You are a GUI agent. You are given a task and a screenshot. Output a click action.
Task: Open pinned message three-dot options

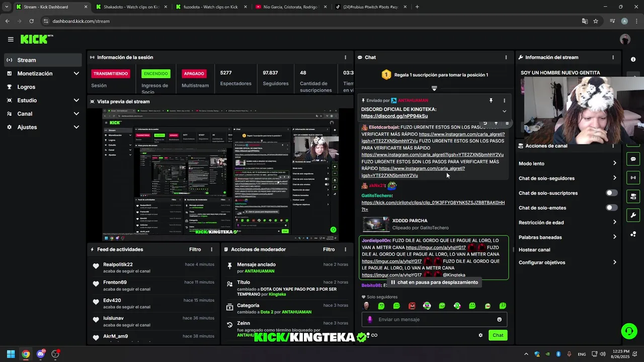[x=504, y=101]
